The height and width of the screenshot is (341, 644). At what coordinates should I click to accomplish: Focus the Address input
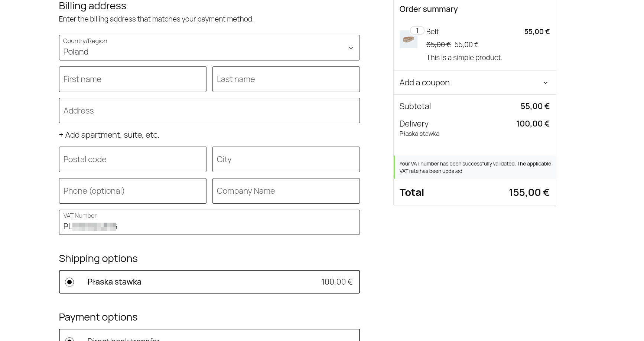[x=209, y=111]
